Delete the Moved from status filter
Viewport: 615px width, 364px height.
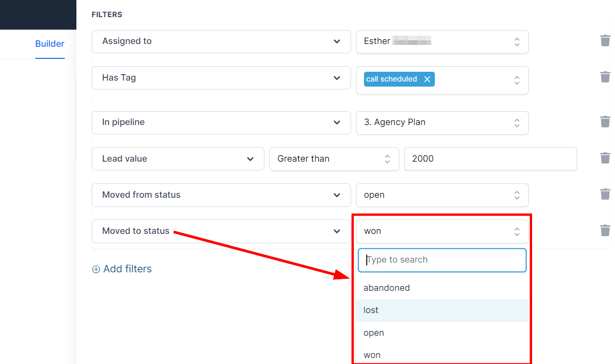(x=605, y=194)
